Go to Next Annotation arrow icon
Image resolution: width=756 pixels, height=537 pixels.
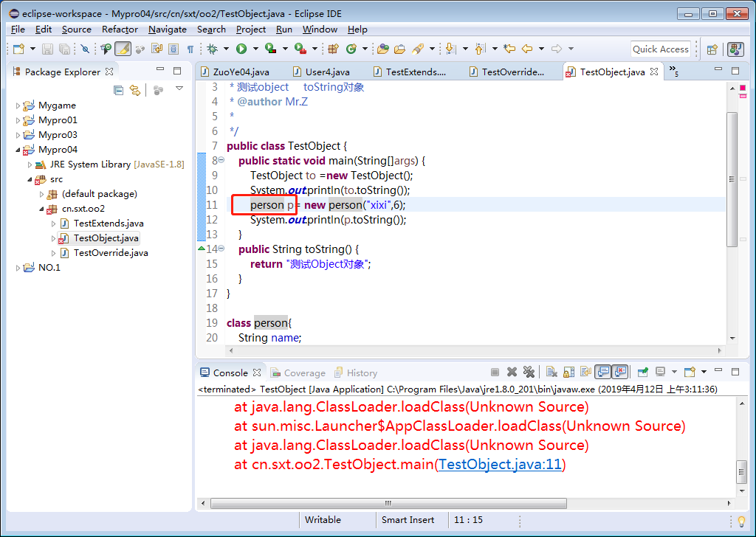point(450,49)
